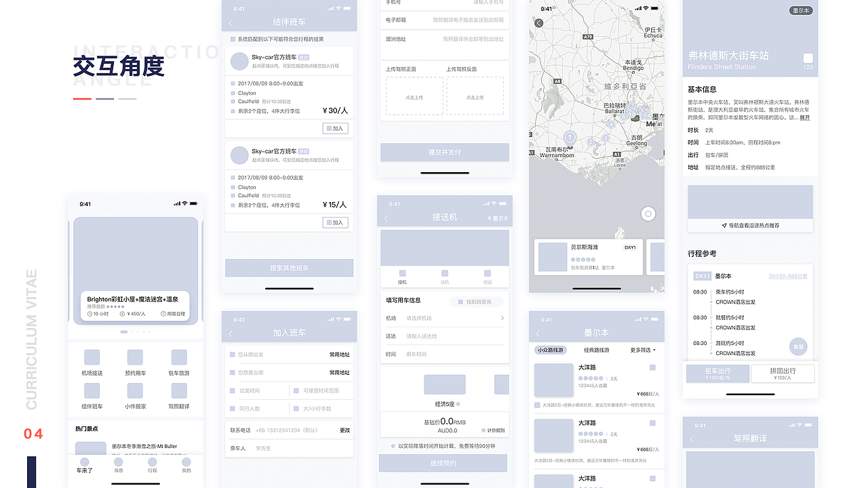868x488 pixels.
Task: Open the 更多筛选 filter dropdown
Action: click(643, 350)
